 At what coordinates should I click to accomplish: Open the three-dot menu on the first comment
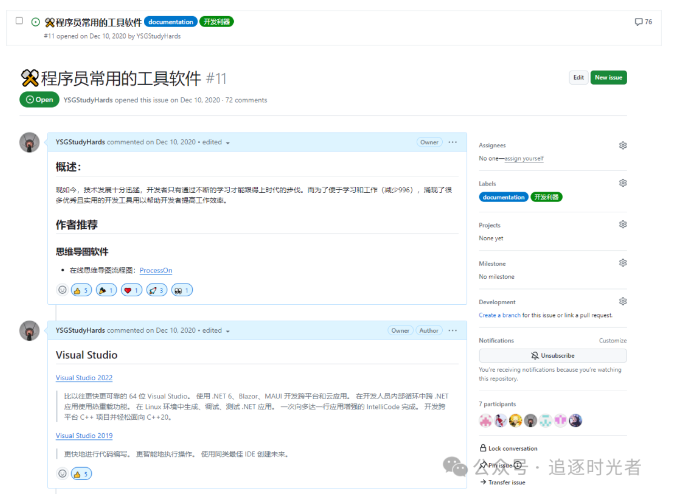(x=453, y=142)
